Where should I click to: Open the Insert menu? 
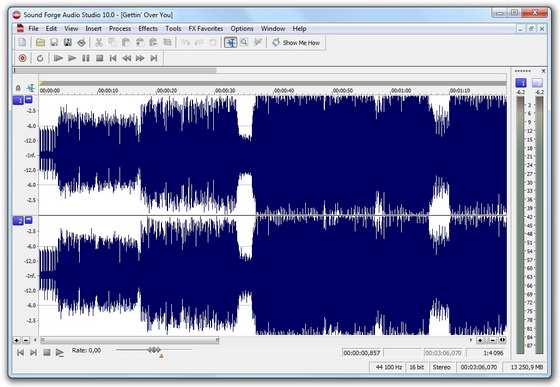click(93, 29)
